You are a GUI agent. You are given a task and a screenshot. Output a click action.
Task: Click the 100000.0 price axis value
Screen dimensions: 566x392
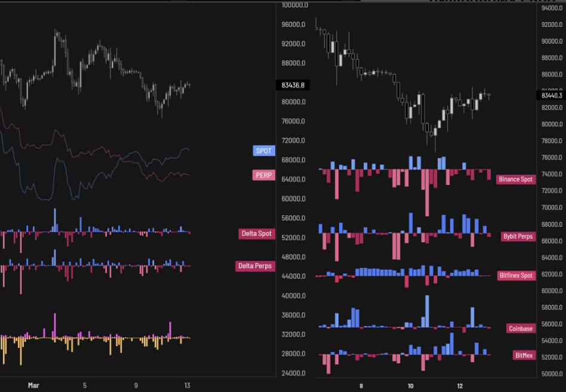click(x=295, y=5)
